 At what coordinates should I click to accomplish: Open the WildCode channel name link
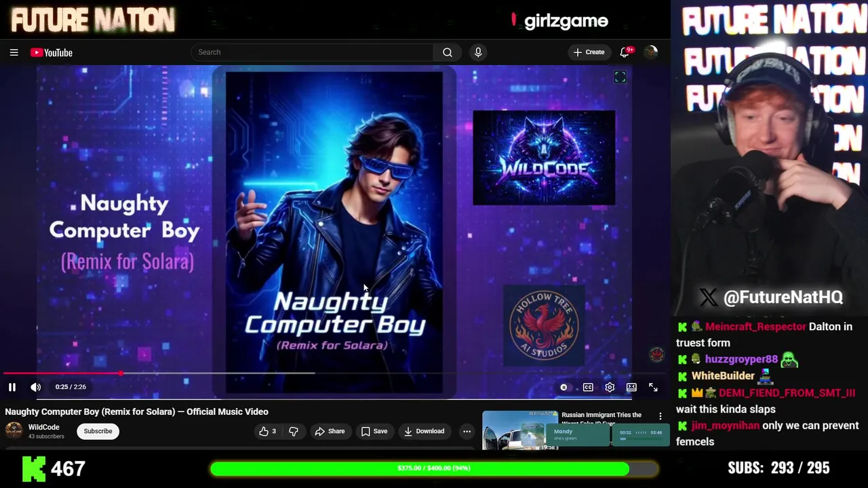pyautogui.click(x=44, y=427)
